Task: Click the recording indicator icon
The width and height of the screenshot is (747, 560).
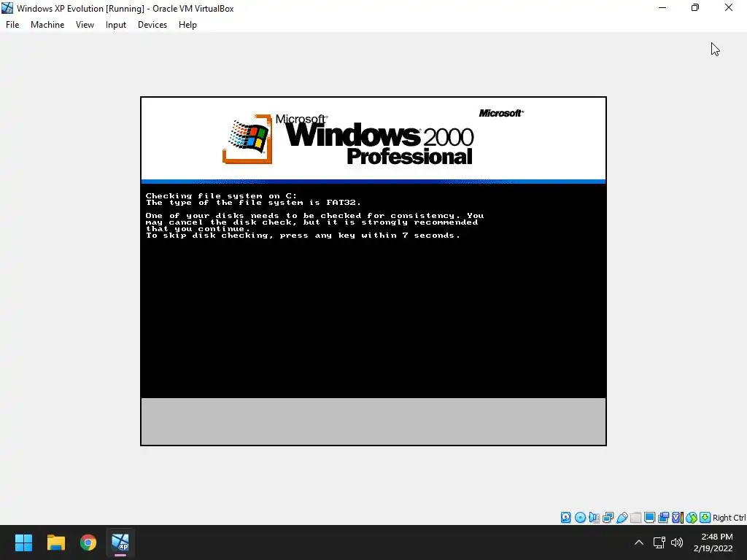Action: (x=663, y=518)
